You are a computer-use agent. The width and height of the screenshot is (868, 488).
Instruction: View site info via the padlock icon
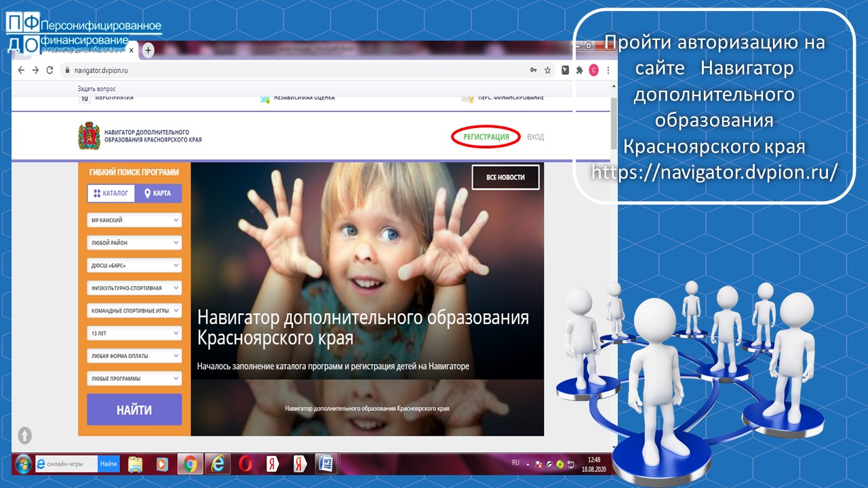pyautogui.click(x=67, y=70)
